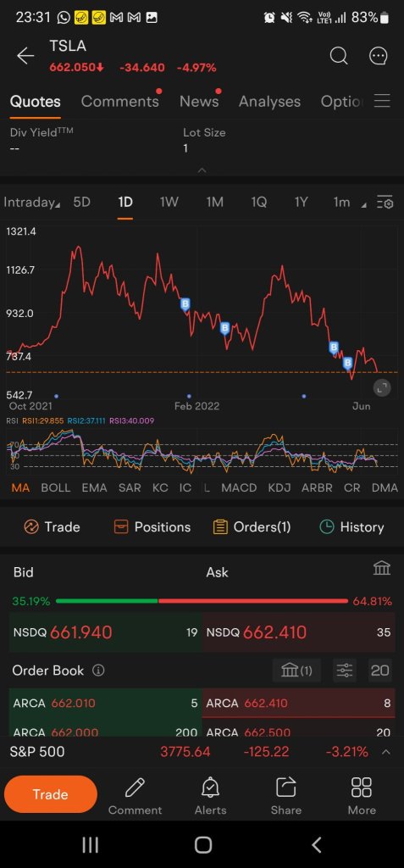Enable the KC indicator
The image size is (404, 868).
(x=160, y=487)
